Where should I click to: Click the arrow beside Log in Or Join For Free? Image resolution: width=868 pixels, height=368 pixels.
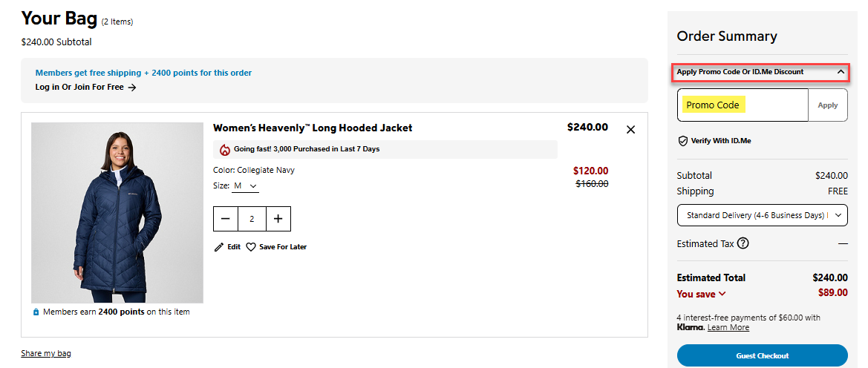132,88
